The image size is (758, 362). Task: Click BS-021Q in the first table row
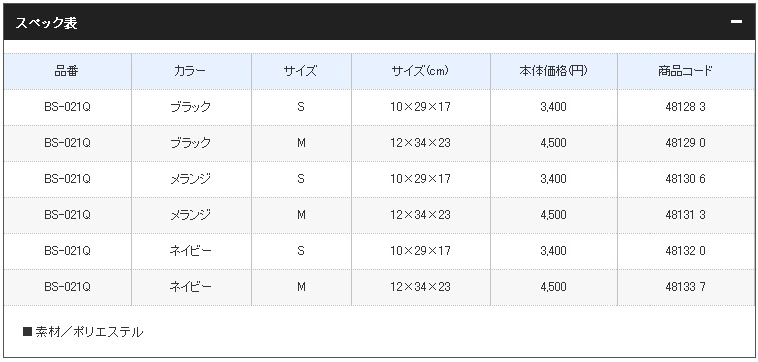67,107
